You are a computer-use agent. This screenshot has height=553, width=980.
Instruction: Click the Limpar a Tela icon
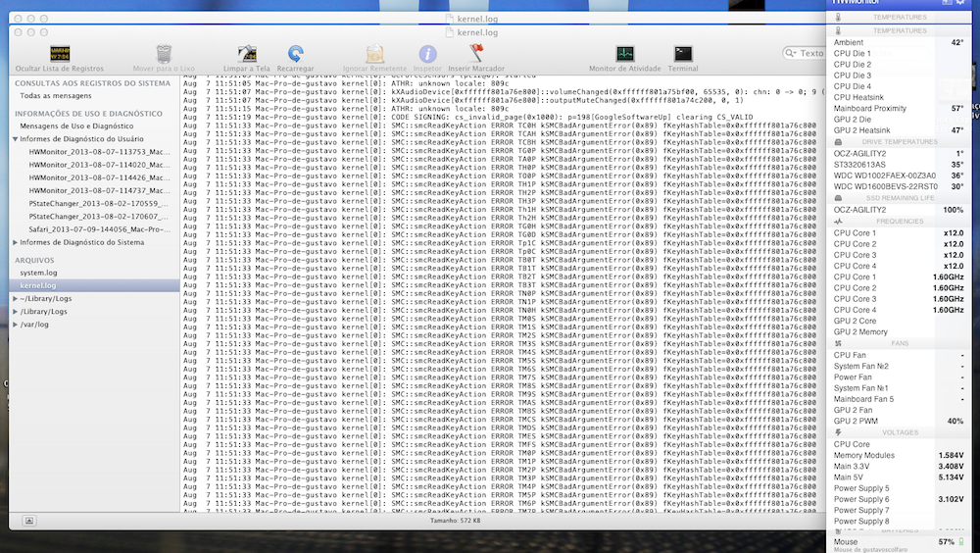pyautogui.click(x=247, y=54)
